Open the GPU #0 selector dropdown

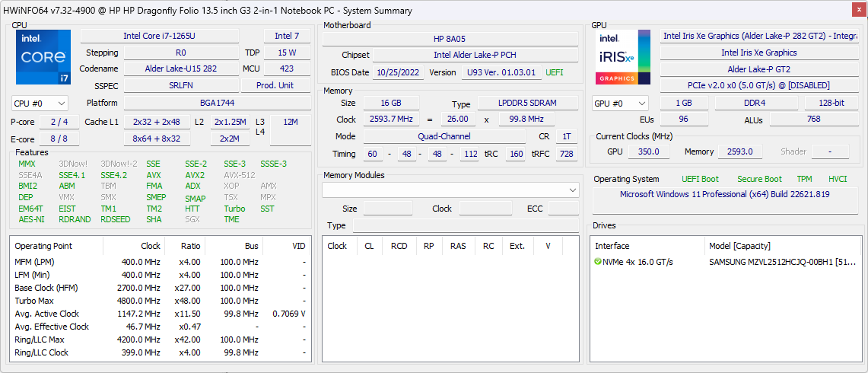tap(620, 104)
